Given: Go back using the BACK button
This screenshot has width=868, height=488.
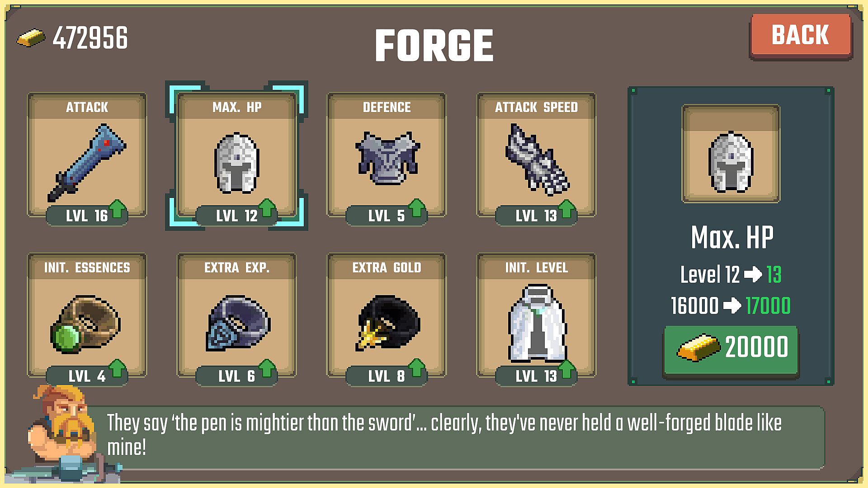Looking at the screenshot, I should pyautogui.click(x=800, y=36).
